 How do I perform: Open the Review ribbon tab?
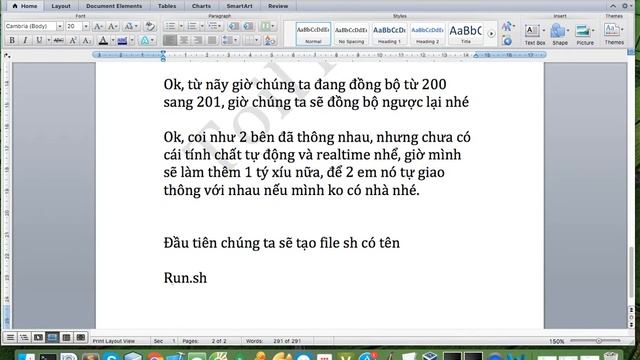278,6
